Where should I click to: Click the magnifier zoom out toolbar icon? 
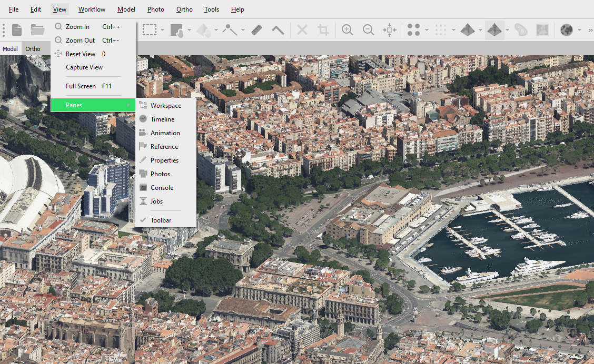pos(369,30)
